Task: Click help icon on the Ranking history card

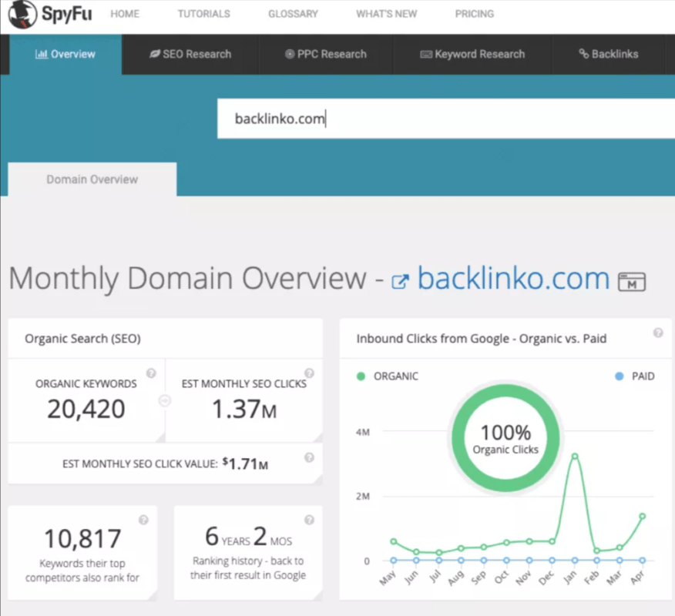Action: pyautogui.click(x=309, y=520)
